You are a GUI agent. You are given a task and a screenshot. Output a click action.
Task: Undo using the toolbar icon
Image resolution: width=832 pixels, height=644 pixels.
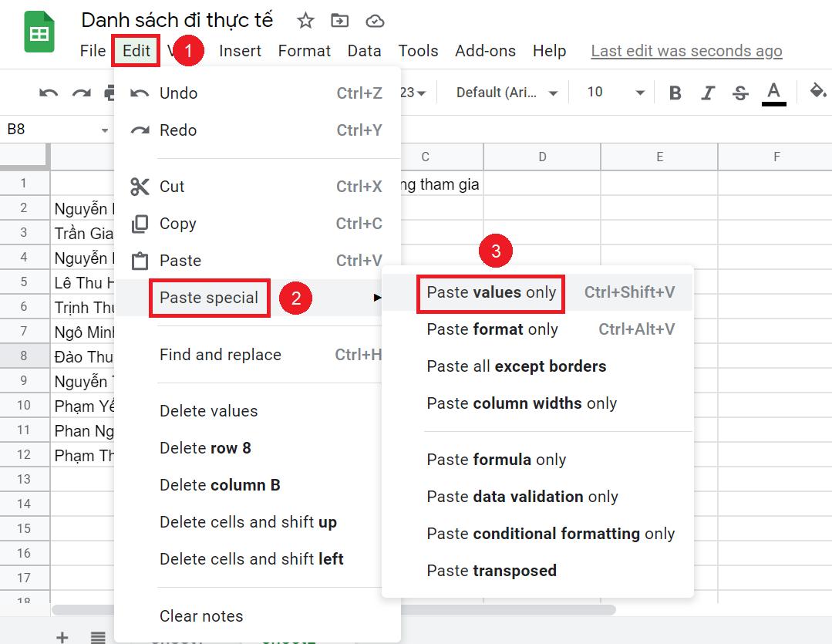click(48, 92)
